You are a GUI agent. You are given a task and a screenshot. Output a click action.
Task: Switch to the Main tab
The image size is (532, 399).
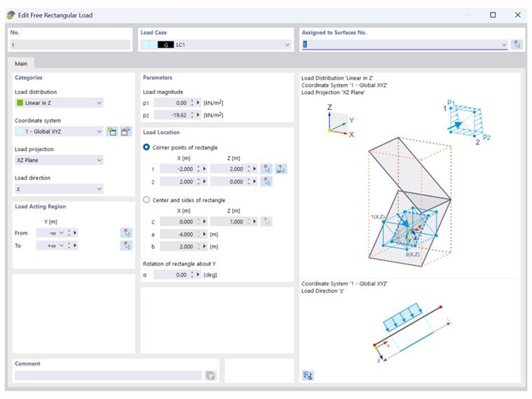coord(21,64)
